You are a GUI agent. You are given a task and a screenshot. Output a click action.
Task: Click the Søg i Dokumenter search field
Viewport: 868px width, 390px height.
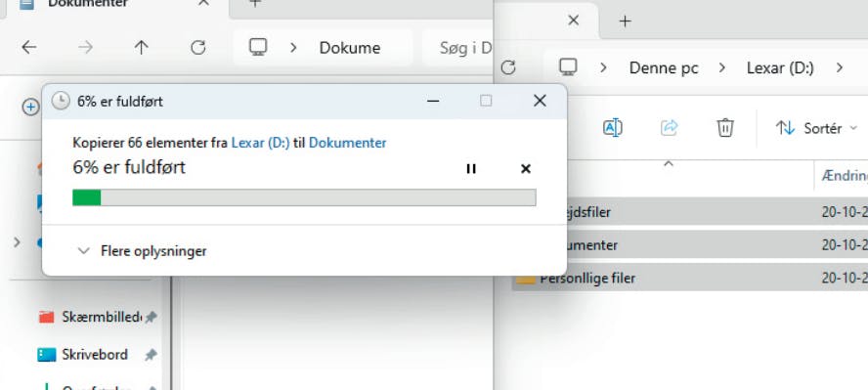point(457,48)
